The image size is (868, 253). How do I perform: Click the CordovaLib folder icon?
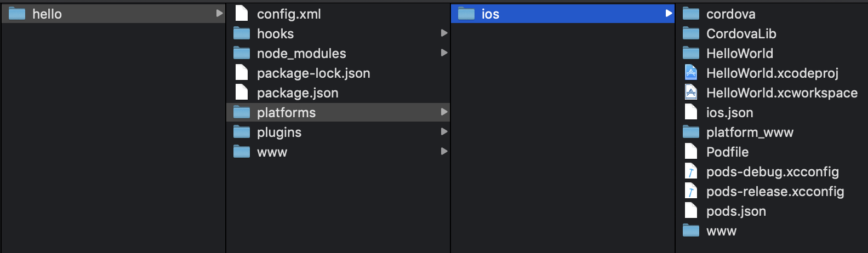coord(691,33)
